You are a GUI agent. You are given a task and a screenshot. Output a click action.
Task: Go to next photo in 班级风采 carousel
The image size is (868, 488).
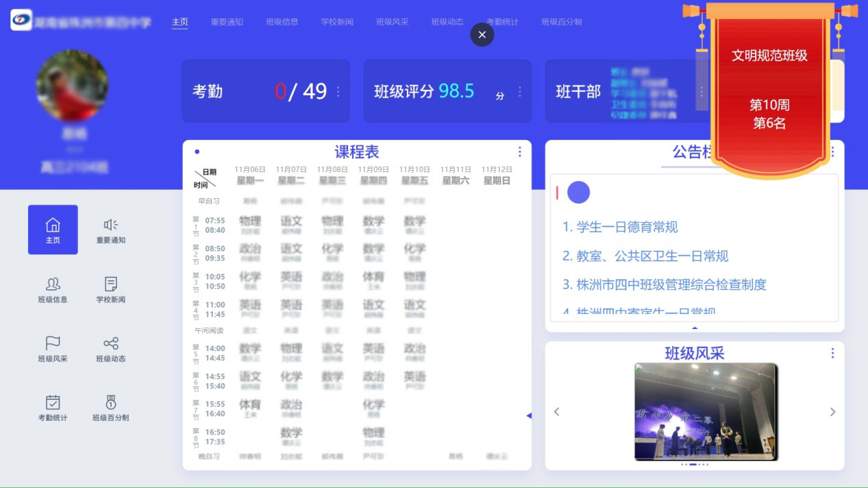pyautogui.click(x=832, y=412)
